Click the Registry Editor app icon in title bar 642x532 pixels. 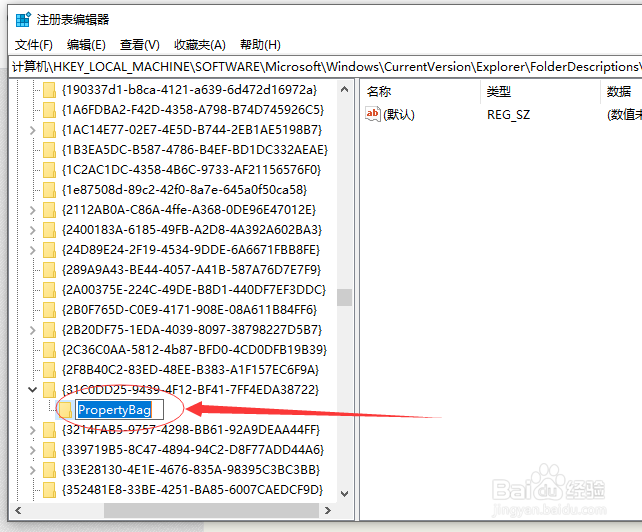tap(23, 19)
